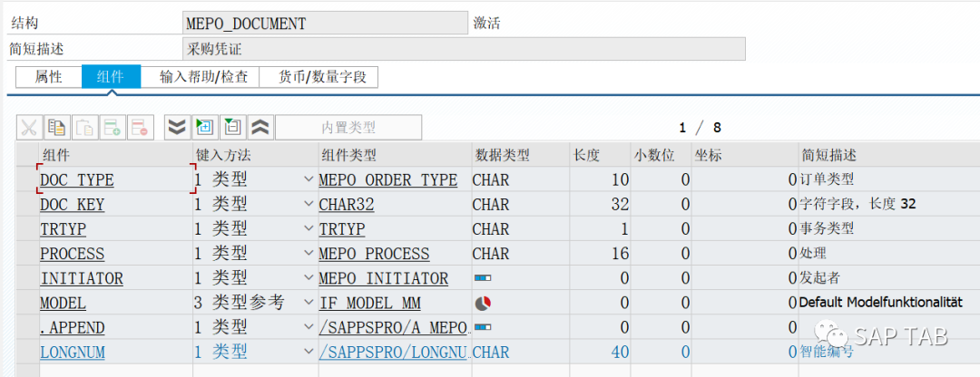The width and height of the screenshot is (980, 377).
Task: Click the TRTYP component name cell
Action: pos(115,228)
